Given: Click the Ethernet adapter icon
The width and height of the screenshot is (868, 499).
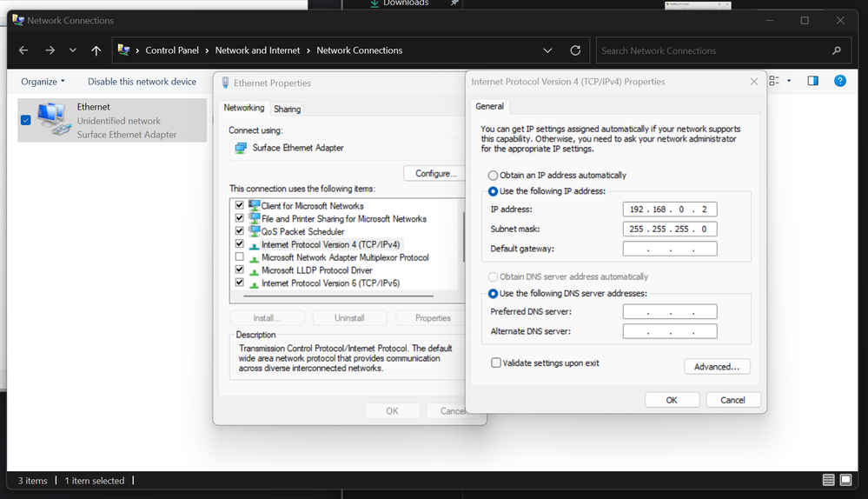Looking at the screenshot, I should (54, 120).
